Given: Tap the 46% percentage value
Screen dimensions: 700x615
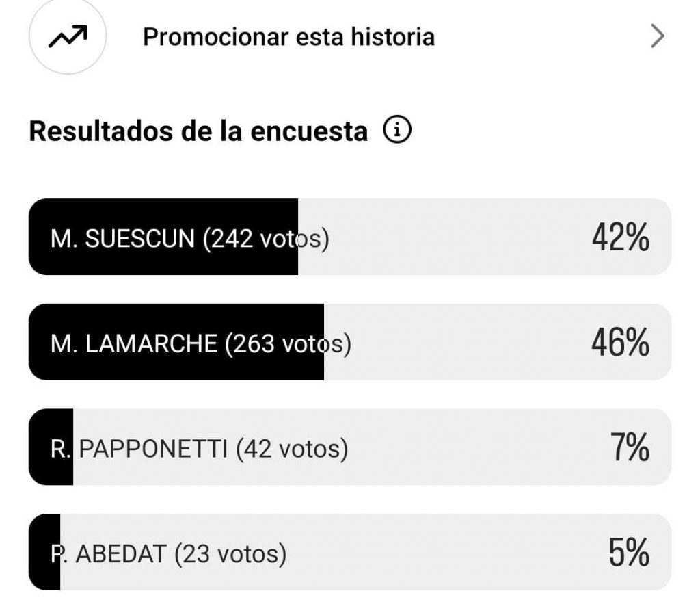Looking at the screenshot, I should point(620,343).
